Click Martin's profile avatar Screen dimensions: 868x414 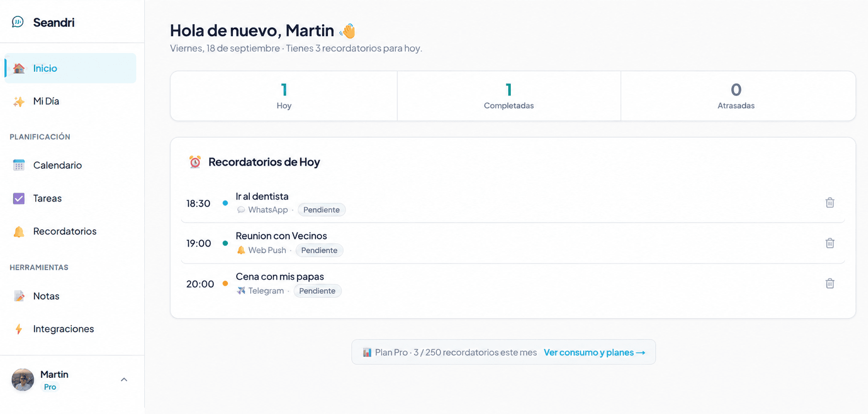(x=23, y=380)
